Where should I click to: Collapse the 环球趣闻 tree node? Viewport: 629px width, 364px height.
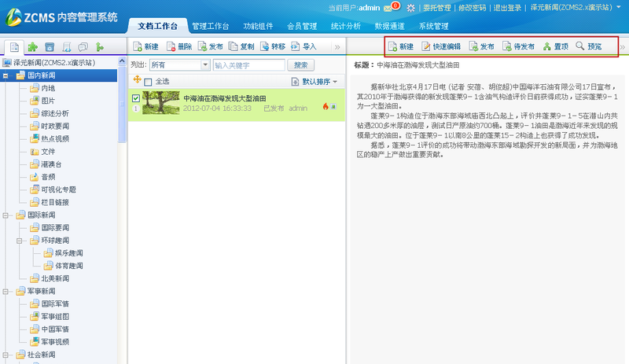coord(20,241)
